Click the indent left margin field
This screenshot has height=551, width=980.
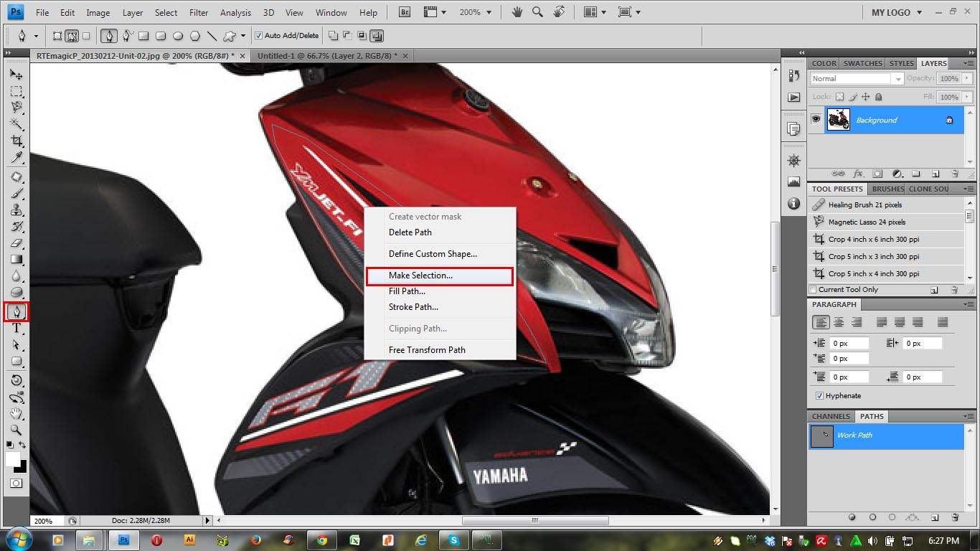(849, 344)
